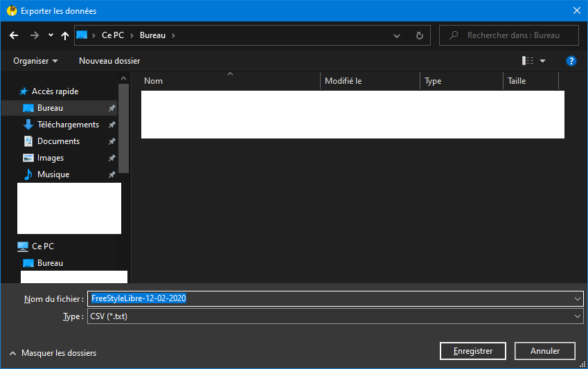Open Documents folder in sidebar
Screen dimensions: 588x369
pos(58,141)
